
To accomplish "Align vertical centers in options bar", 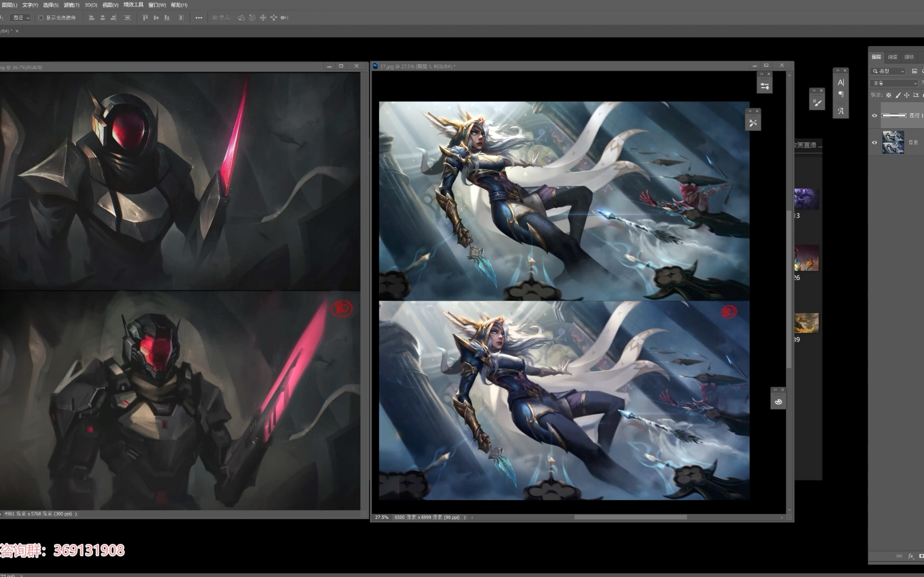I will click(x=156, y=18).
